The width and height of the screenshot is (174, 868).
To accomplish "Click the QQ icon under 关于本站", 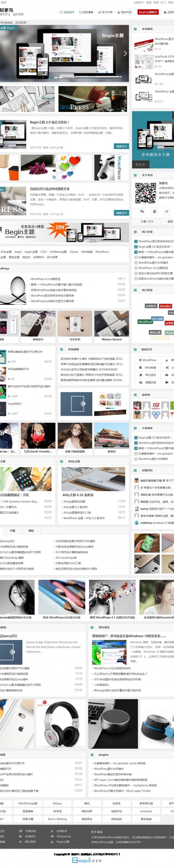I will (x=155, y=211).
